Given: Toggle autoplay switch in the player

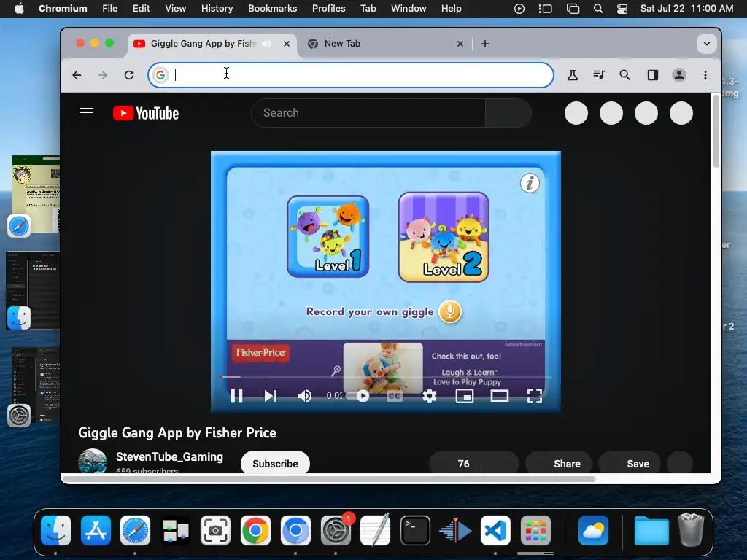Looking at the screenshot, I should (x=358, y=396).
